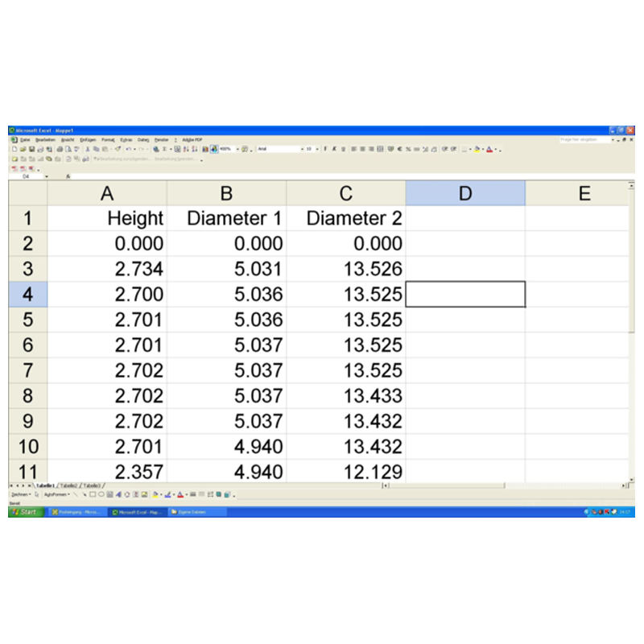Open Eigene Dateien taskbar button
Image resolution: width=644 pixels, height=644 pixels.
[196, 512]
